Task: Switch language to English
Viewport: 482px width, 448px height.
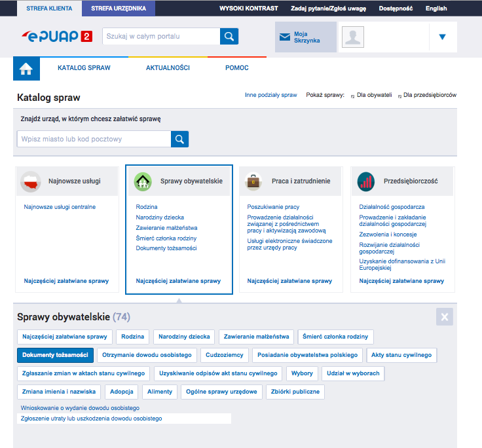Action: [x=436, y=9]
